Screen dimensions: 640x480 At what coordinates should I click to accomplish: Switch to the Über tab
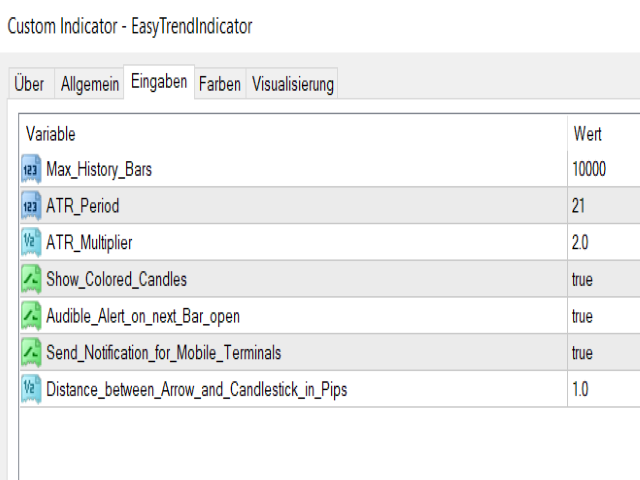pos(31,84)
